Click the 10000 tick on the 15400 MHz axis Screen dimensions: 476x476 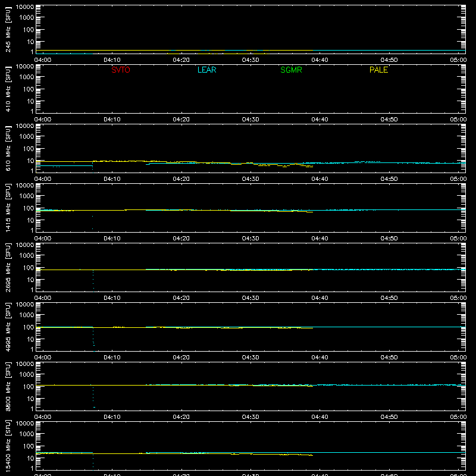tap(25, 424)
